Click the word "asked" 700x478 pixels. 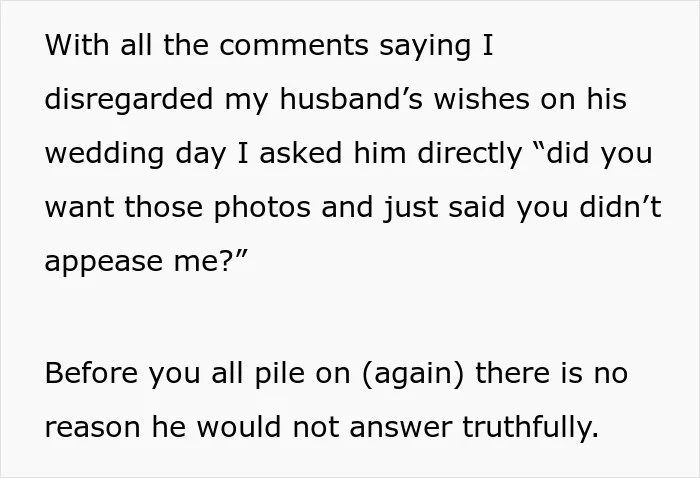point(300,153)
